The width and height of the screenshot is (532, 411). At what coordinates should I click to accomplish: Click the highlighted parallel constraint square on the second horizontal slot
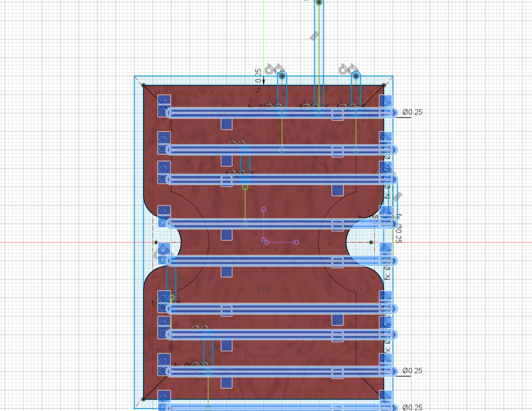coord(337,151)
